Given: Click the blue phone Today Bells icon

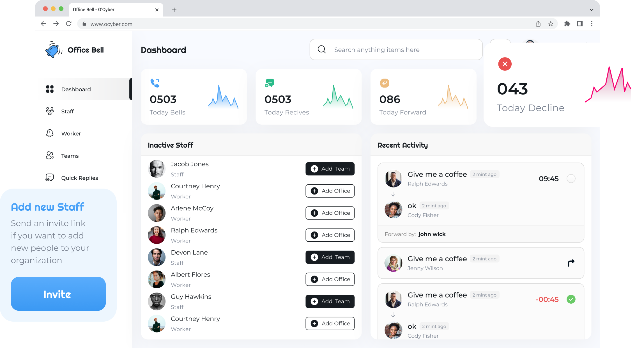Looking at the screenshot, I should pos(155,83).
